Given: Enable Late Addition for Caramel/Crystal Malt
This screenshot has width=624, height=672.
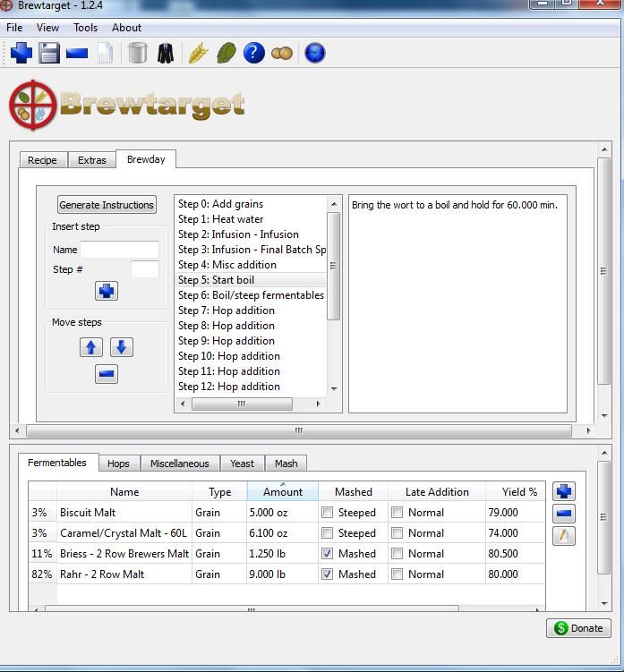Looking at the screenshot, I should 397,533.
